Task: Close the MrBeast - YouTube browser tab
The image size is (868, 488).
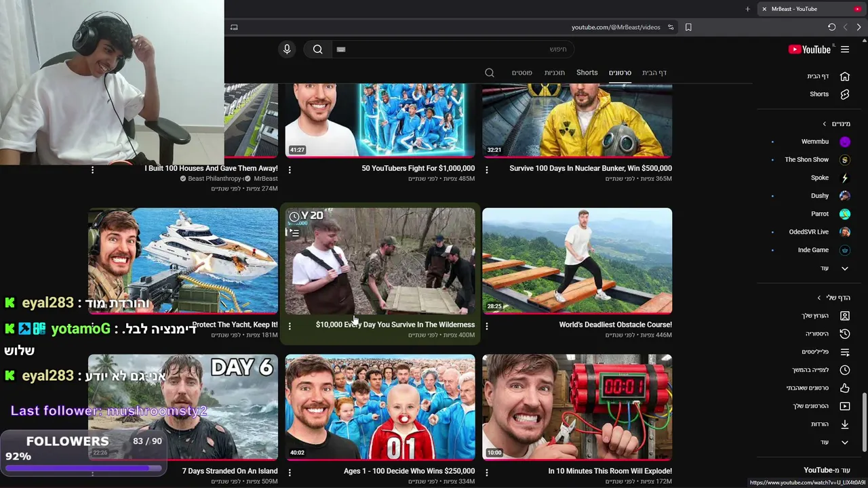Action: point(764,9)
